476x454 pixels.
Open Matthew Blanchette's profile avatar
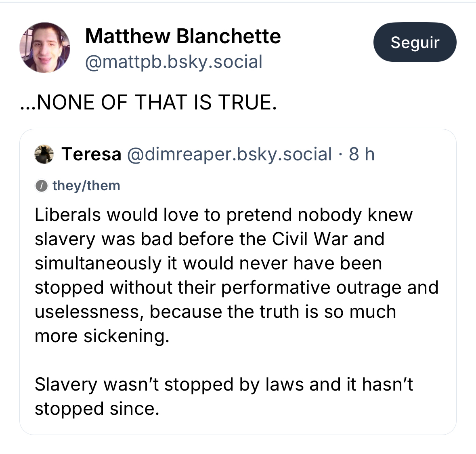point(45,47)
